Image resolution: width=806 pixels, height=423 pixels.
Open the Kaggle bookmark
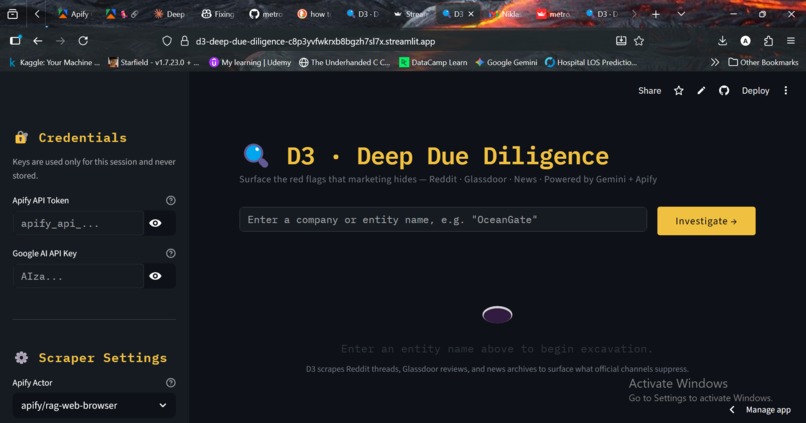coord(53,62)
